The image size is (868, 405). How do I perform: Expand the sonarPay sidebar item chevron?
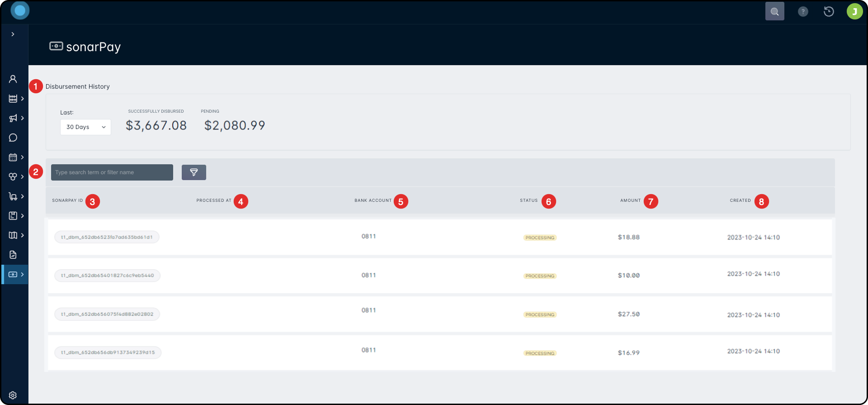tap(22, 274)
